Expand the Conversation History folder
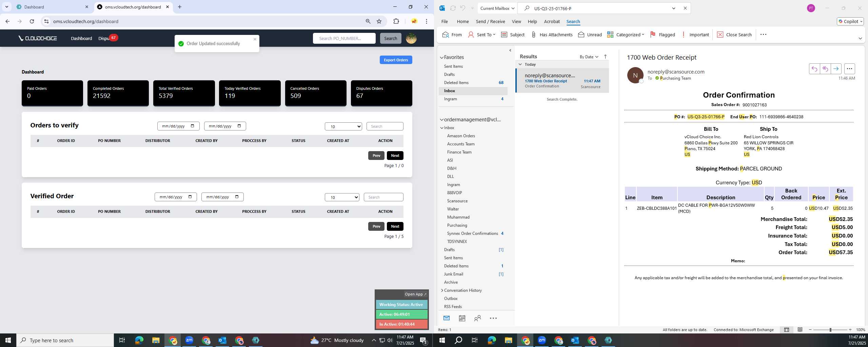The height and width of the screenshot is (347, 868). pyautogui.click(x=442, y=290)
